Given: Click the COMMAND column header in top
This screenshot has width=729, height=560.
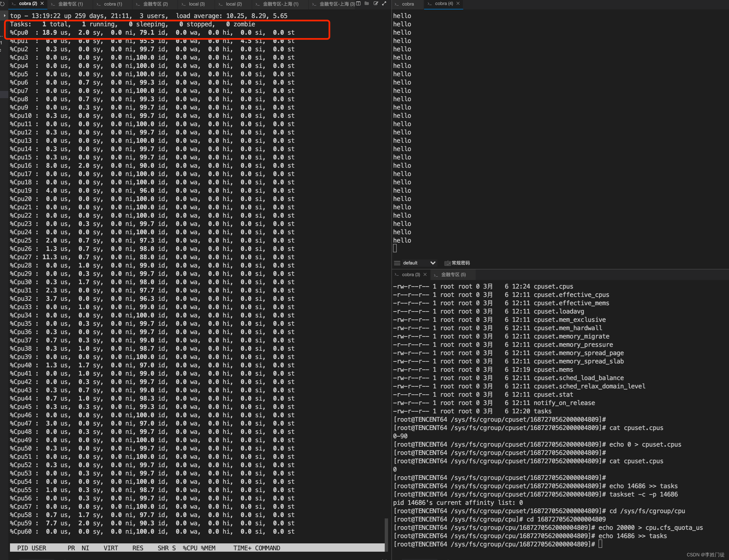Looking at the screenshot, I should [267, 548].
